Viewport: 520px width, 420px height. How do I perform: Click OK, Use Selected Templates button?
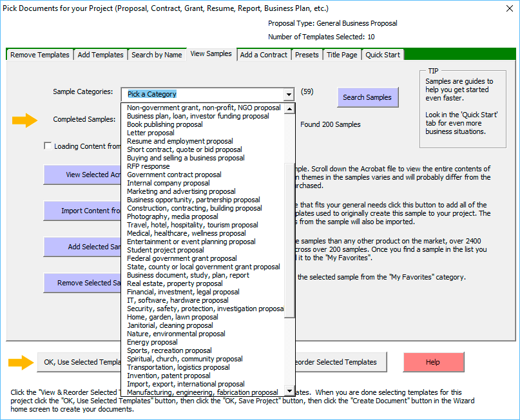pyautogui.click(x=79, y=362)
